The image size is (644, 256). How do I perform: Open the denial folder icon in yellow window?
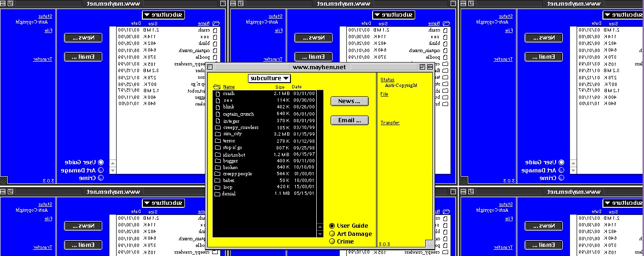click(x=217, y=194)
